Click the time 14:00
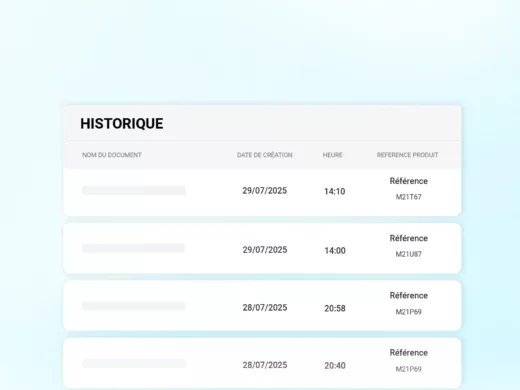The image size is (520, 390). [x=335, y=250]
